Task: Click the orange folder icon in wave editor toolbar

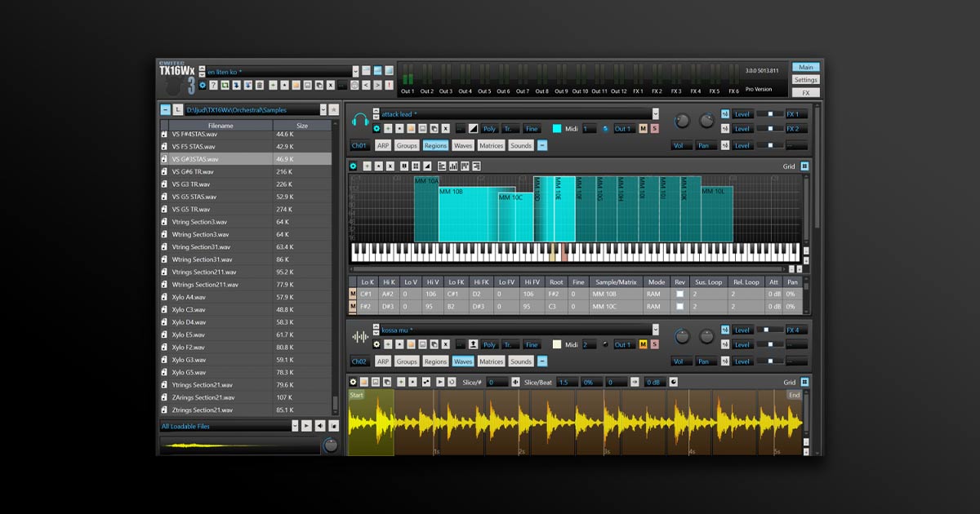Action: (364, 381)
